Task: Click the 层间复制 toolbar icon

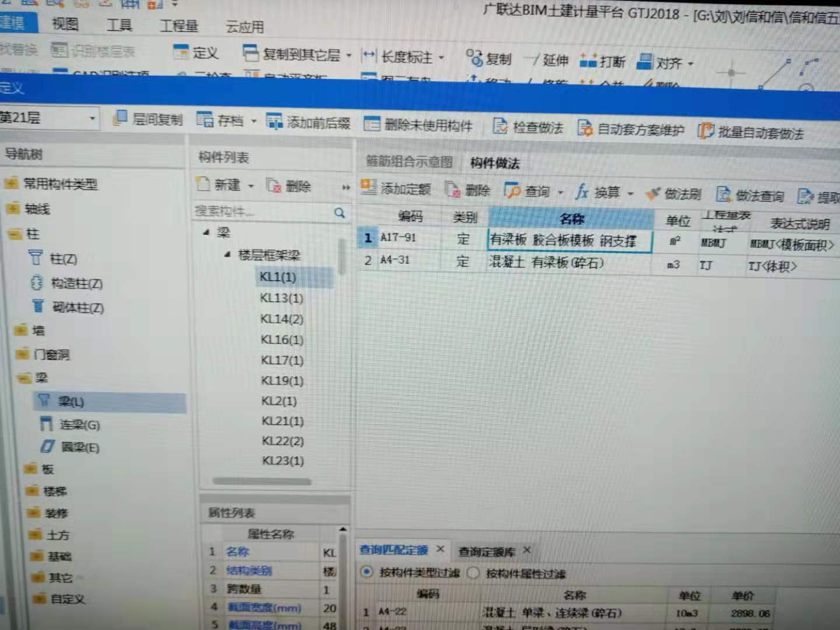Action: [x=120, y=118]
